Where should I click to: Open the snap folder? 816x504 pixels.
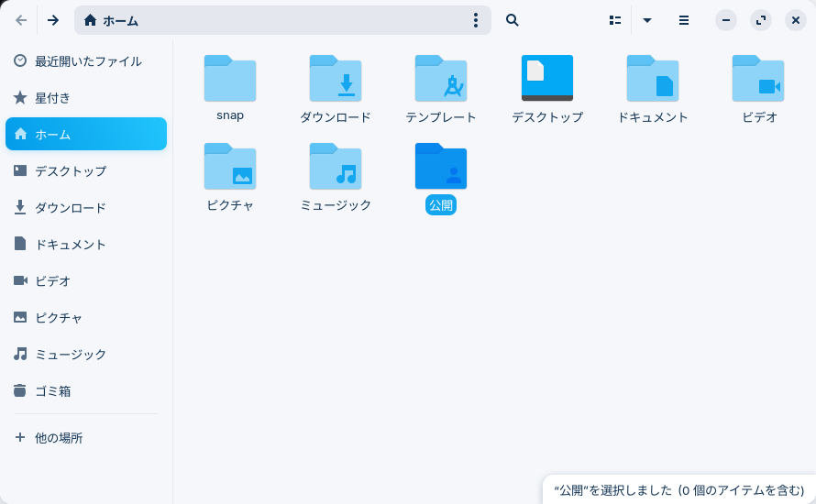(229, 78)
